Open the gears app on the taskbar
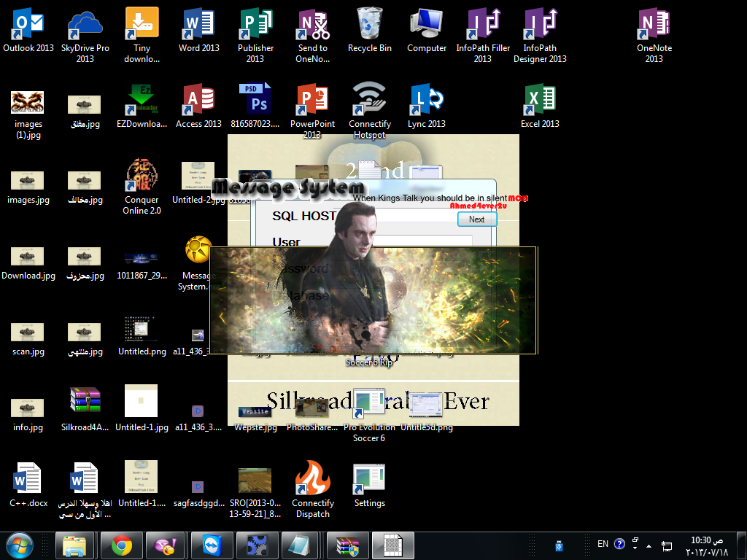 (258, 545)
